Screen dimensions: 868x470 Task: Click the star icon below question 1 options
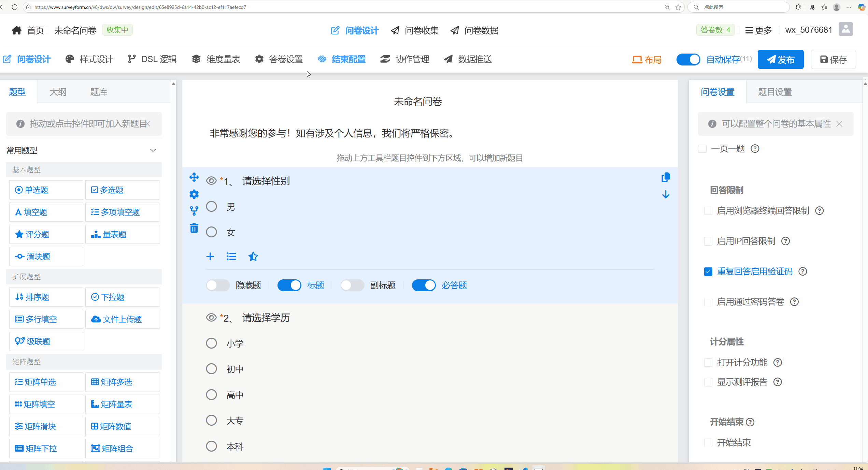pyautogui.click(x=253, y=256)
